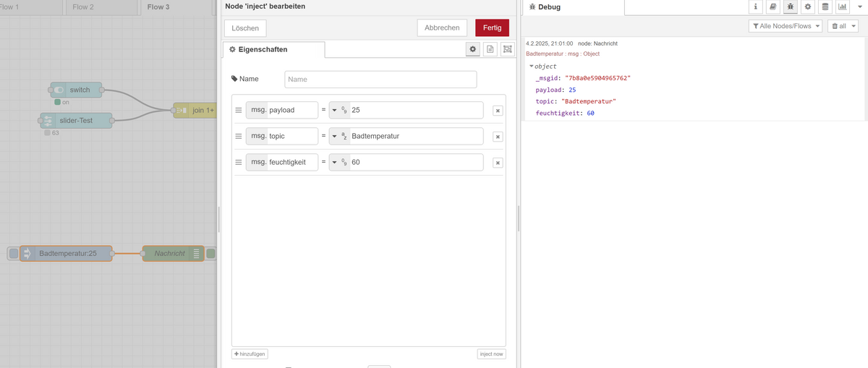
Task: Collapse the object tree in debug output
Action: click(532, 67)
